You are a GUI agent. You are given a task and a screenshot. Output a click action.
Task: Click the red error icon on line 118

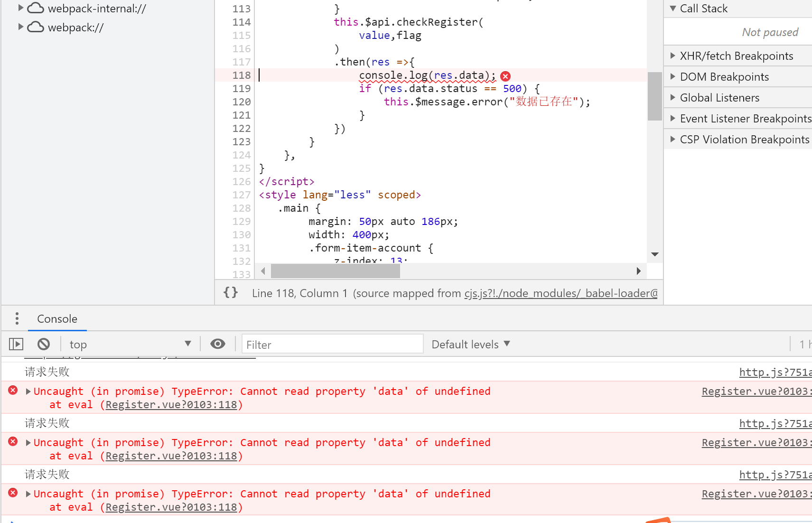pos(505,76)
